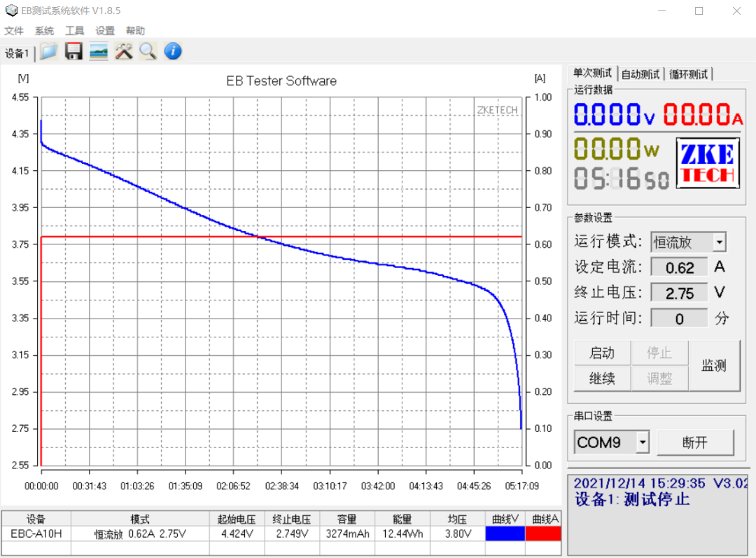
Task: Click the app icon in title bar
Action: (x=11, y=10)
